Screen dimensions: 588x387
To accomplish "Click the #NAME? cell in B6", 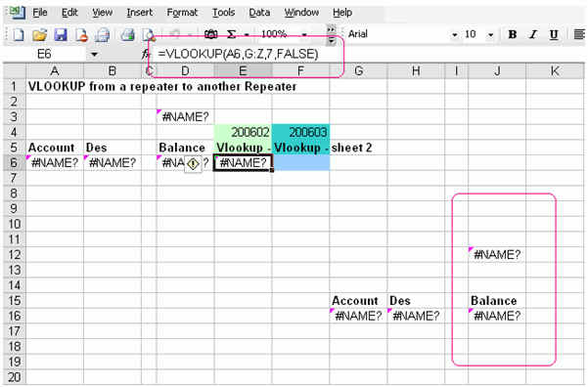I will [113, 163].
